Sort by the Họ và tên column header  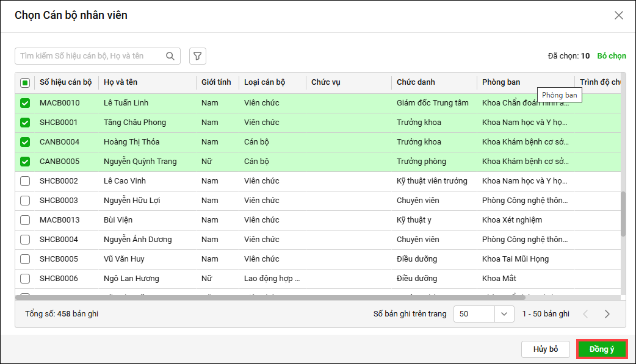[x=121, y=82]
